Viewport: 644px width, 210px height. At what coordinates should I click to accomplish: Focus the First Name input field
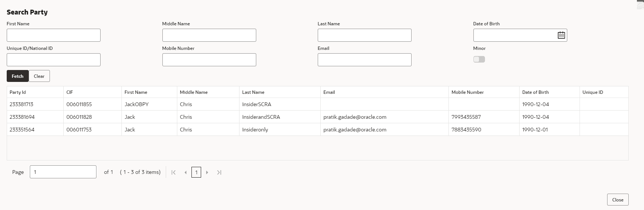54,35
